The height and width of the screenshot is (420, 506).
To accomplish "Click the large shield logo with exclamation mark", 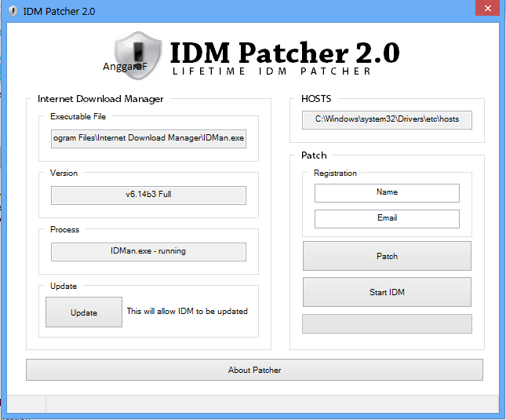I will click(138, 56).
